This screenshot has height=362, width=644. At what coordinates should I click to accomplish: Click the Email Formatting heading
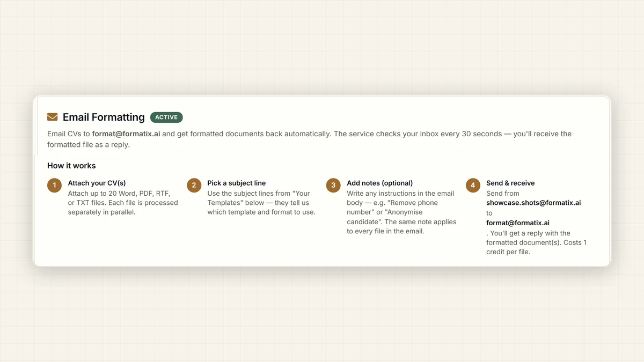104,117
